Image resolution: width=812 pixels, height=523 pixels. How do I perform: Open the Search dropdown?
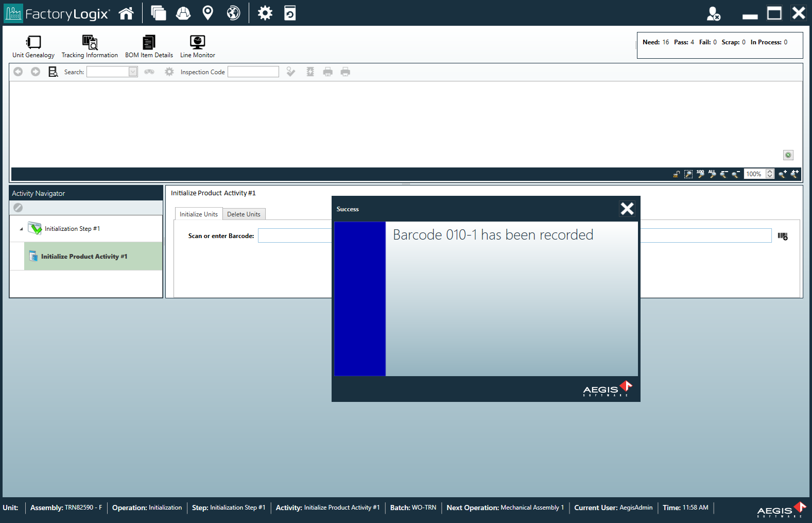(x=133, y=72)
